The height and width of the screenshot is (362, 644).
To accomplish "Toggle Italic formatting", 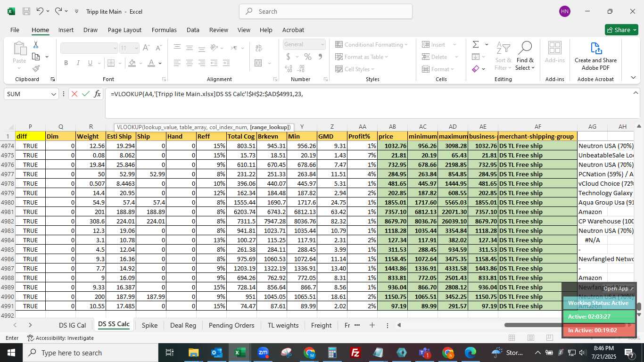I will (78, 63).
